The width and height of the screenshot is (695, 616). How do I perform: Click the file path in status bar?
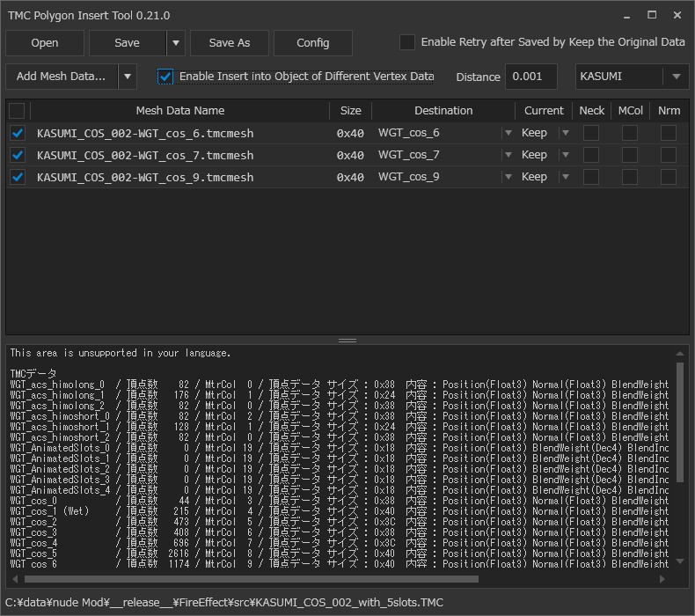click(224, 603)
